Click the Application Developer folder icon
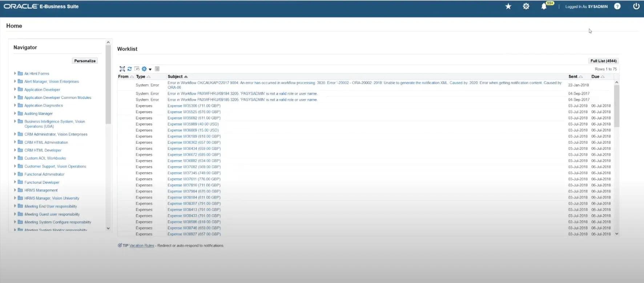The width and height of the screenshot is (644, 283). 20,89
